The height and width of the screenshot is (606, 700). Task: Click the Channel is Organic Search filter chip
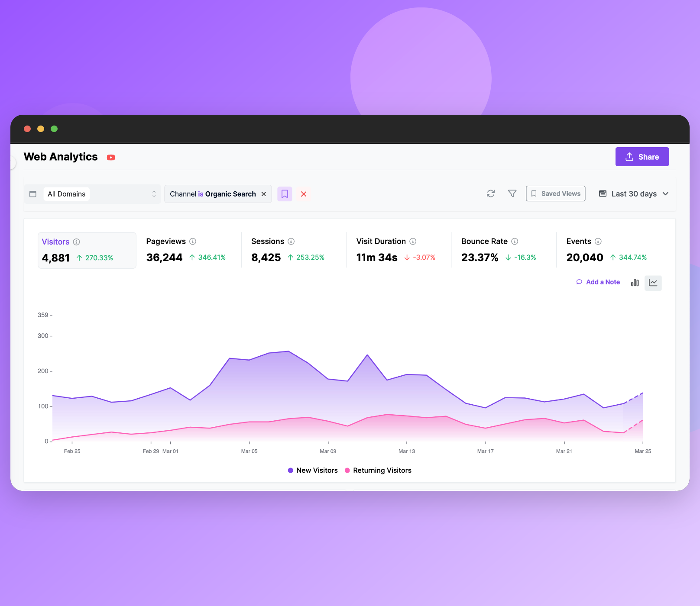pos(218,194)
